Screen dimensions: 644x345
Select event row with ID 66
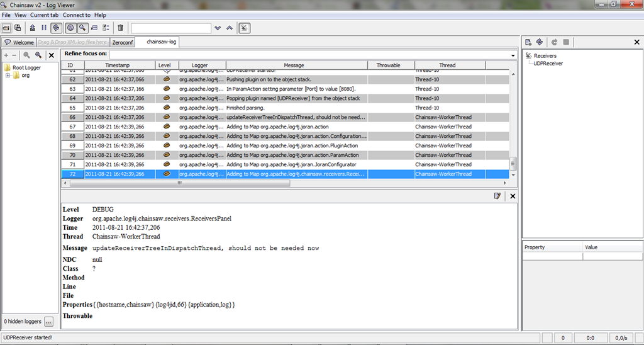(286, 117)
